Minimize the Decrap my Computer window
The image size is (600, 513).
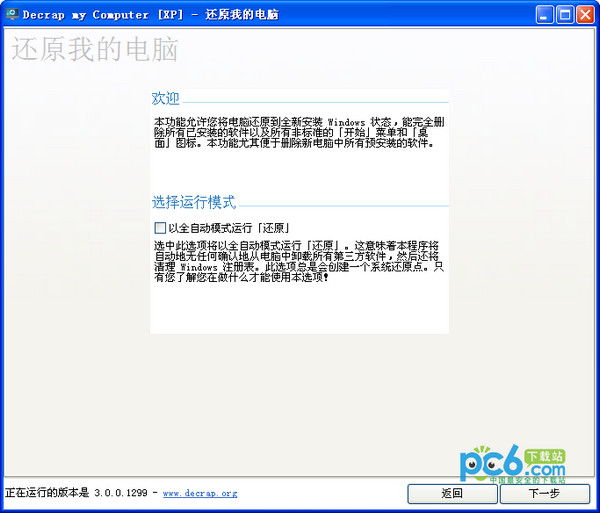tap(544, 15)
